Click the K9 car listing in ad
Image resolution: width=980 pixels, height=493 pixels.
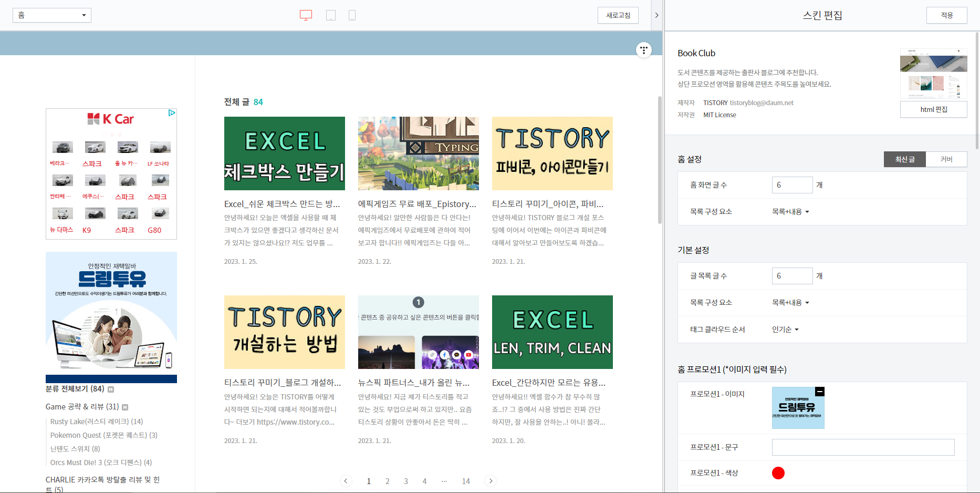pyautogui.click(x=95, y=220)
